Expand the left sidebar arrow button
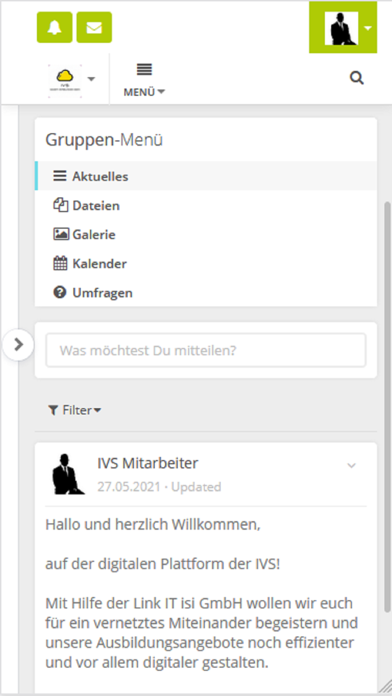Viewport: 392px width, 696px height. tap(18, 344)
